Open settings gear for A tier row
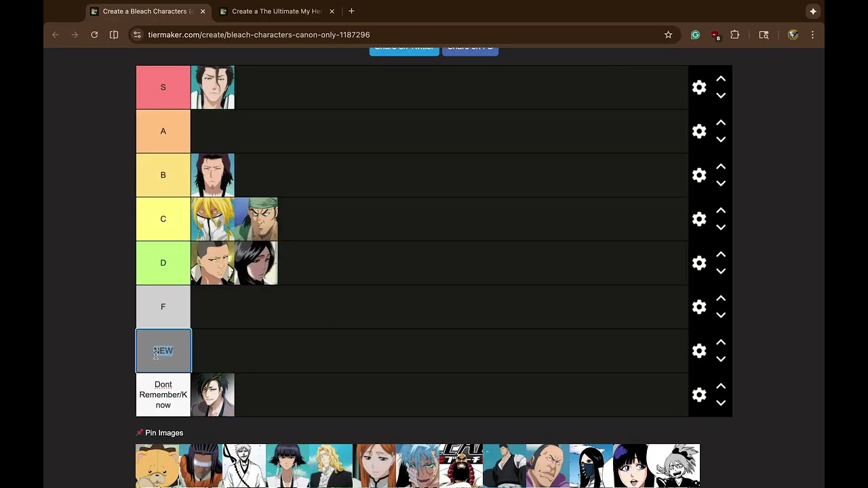 tap(699, 131)
